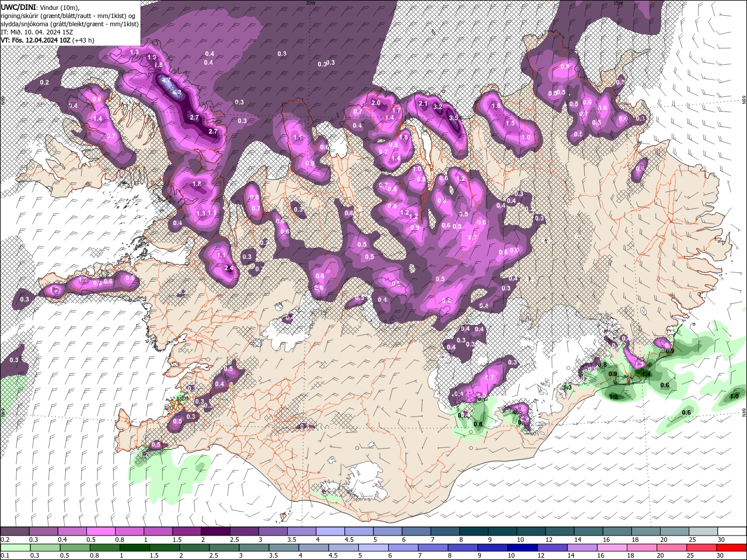Pick the upper legend swatch labeled 0.4
Image resolution: width=747 pixels, height=560 pixels.
72,531
